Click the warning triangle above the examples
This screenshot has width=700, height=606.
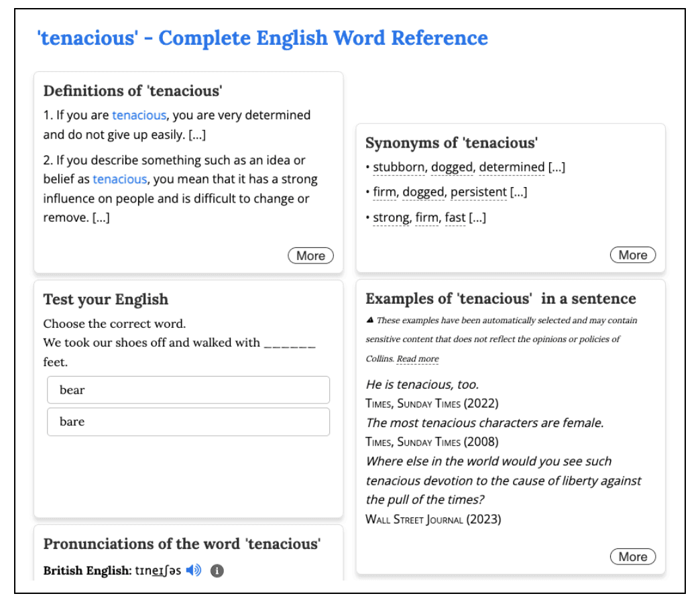pyautogui.click(x=369, y=320)
